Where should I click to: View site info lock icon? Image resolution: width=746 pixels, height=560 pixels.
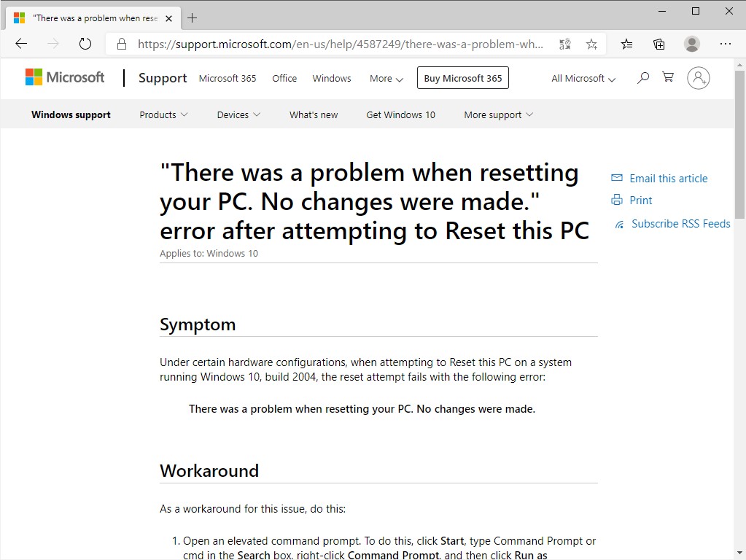pyautogui.click(x=122, y=44)
